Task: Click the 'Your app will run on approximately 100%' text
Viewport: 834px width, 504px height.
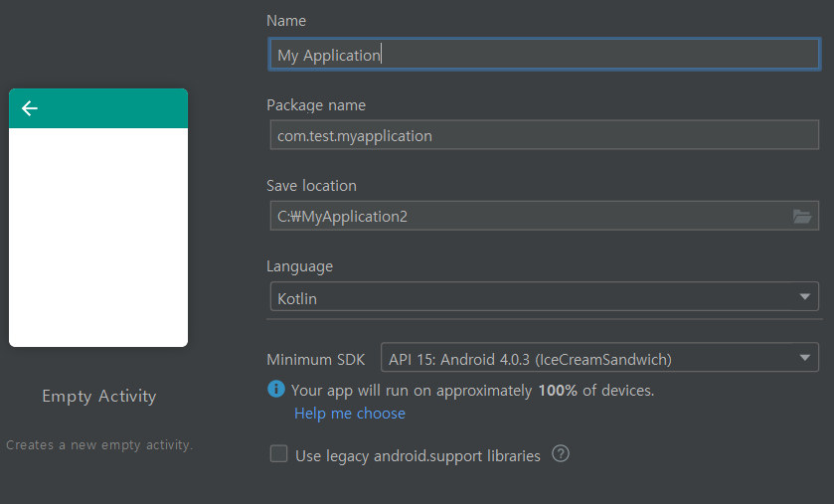Action: click(472, 391)
